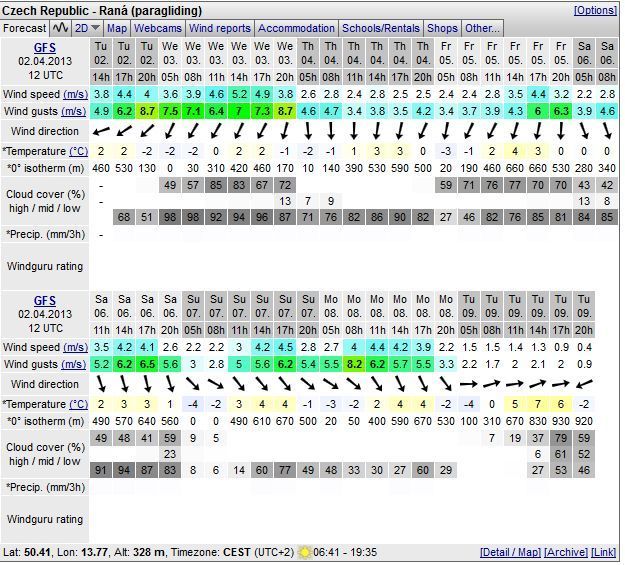
Task: Select the Forecast tab
Action: click(24, 28)
